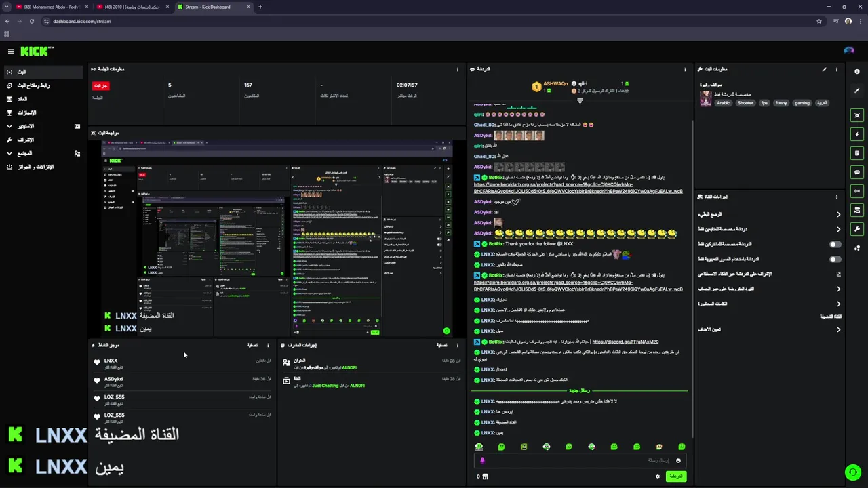Viewport: 868px width, 488px height.
Task: Toggle the chat bubble widget icon in right rail
Action: pos(857,172)
